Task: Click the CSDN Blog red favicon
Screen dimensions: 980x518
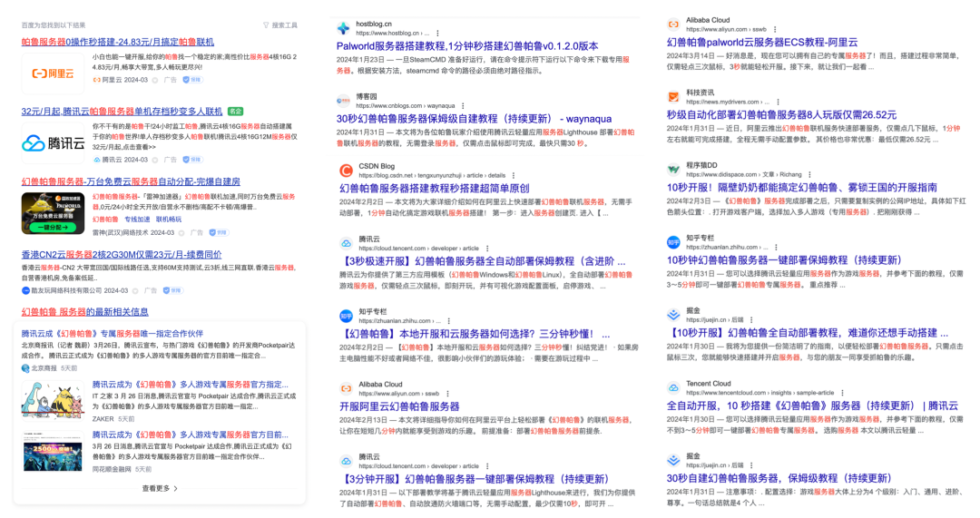Action: coord(346,170)
